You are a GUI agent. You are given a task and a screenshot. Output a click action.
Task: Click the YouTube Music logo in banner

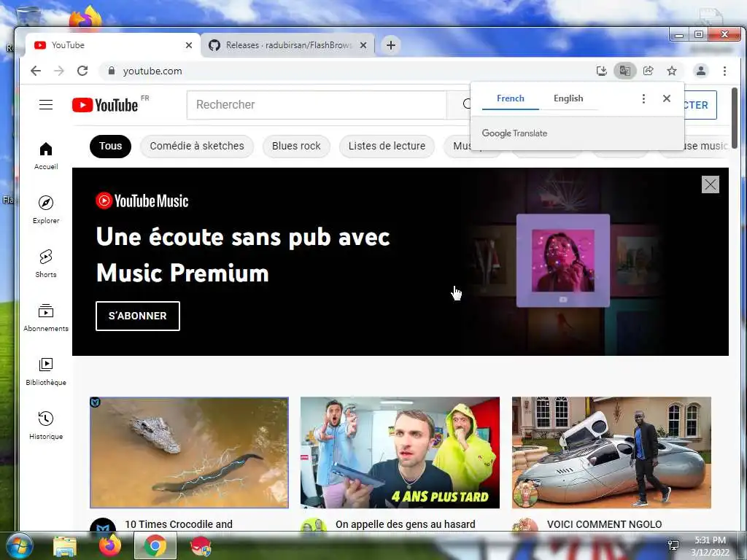click(142, 201)
